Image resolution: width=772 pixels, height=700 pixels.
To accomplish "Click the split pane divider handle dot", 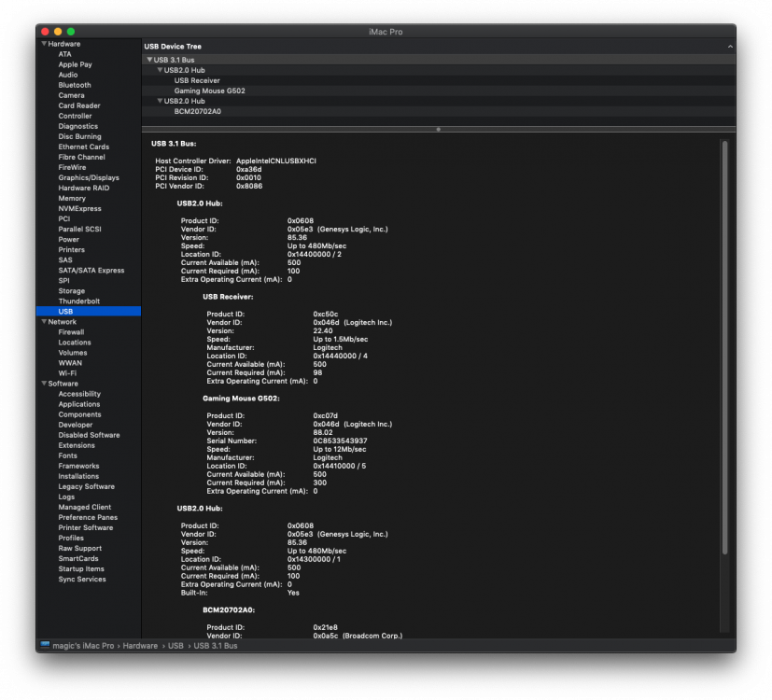I will point(438,130).
